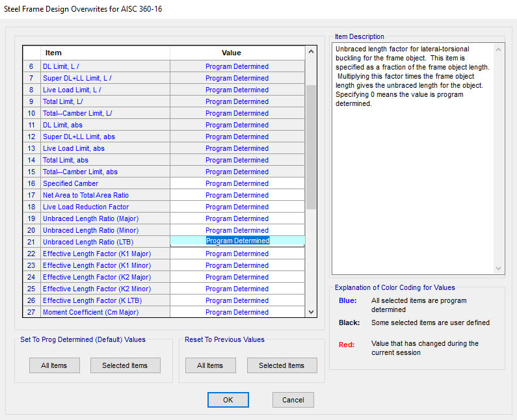Click value cell for Total Limit, abs
The width and height of the screenshot is (517, 420).
point(237,160)
